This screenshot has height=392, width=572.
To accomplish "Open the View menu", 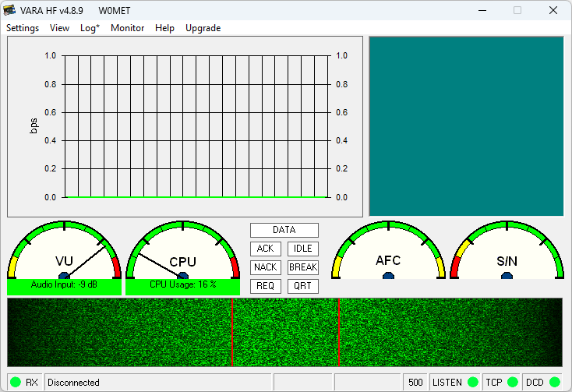I will [x=59, y=28].
